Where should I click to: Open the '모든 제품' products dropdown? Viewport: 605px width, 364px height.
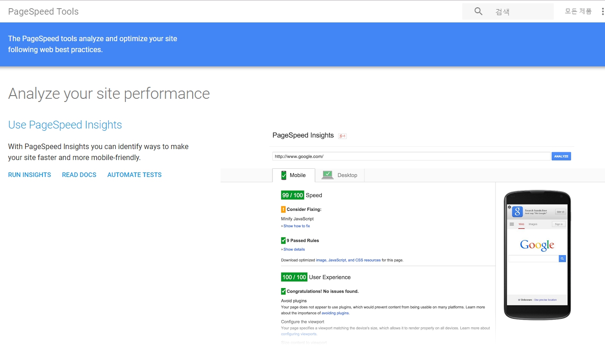[578, 11]
